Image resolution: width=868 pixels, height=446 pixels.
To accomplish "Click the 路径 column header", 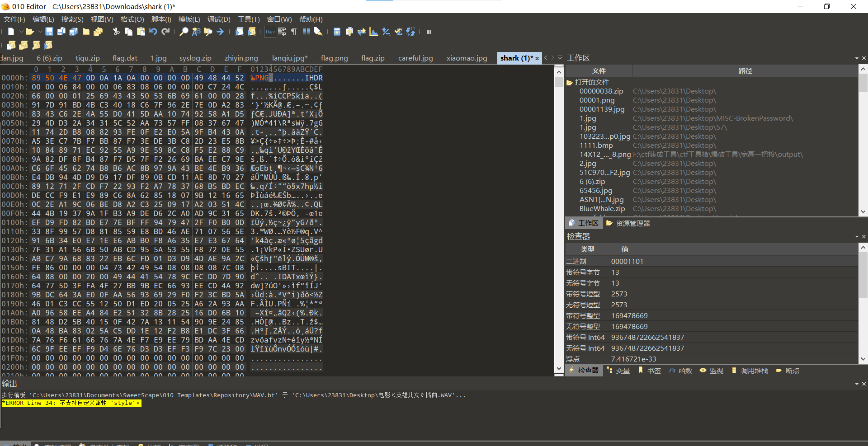I will (745, 71).
